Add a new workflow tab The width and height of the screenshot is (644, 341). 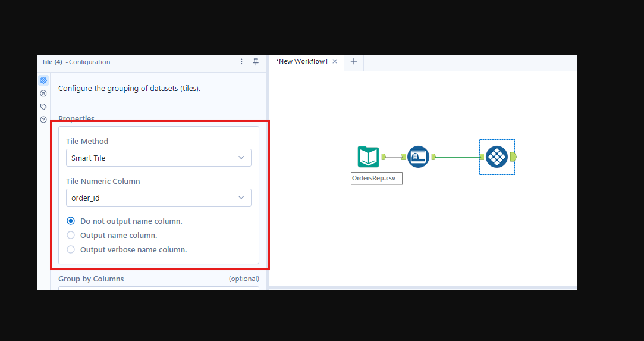353,62
